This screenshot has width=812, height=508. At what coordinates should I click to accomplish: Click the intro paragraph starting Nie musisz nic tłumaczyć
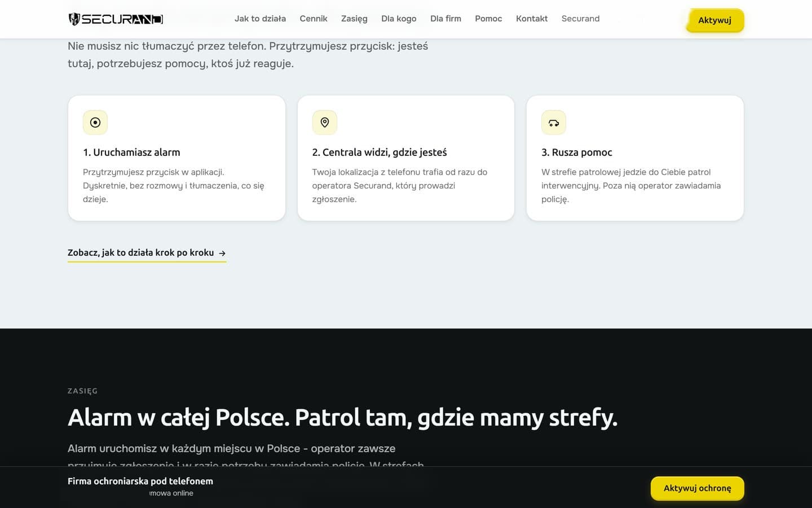(248, 55)
